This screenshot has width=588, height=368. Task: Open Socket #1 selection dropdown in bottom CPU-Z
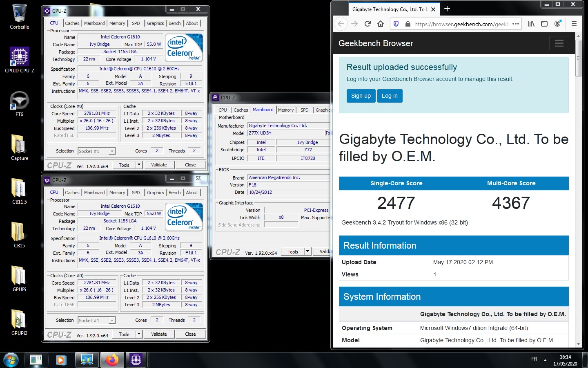(96, 321)
